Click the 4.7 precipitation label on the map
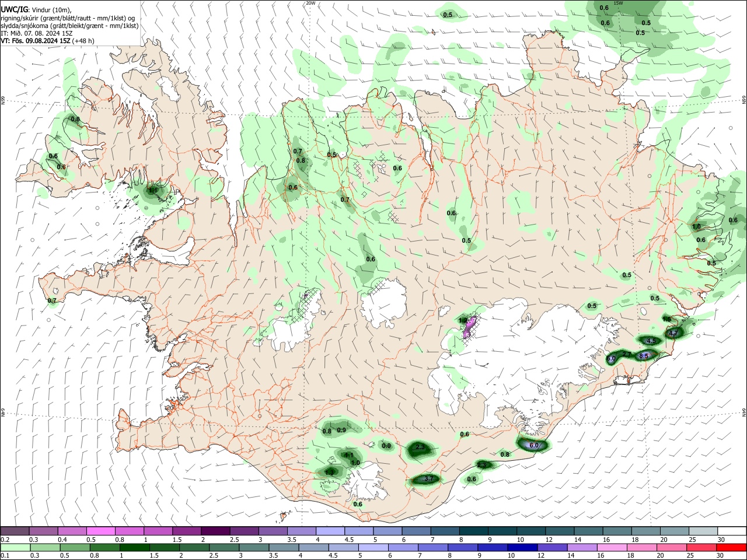 [673, 334]
